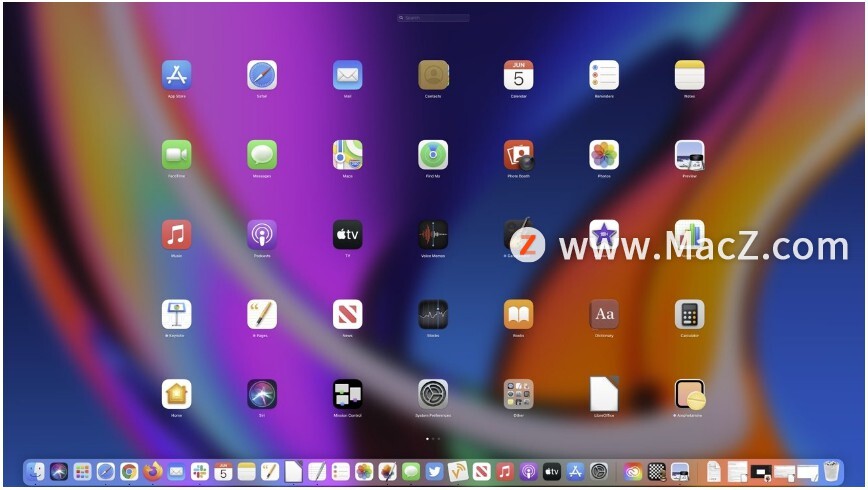Click the Mail icon in the Dock
Screen dimensions: 868x490
click(176, 472)
